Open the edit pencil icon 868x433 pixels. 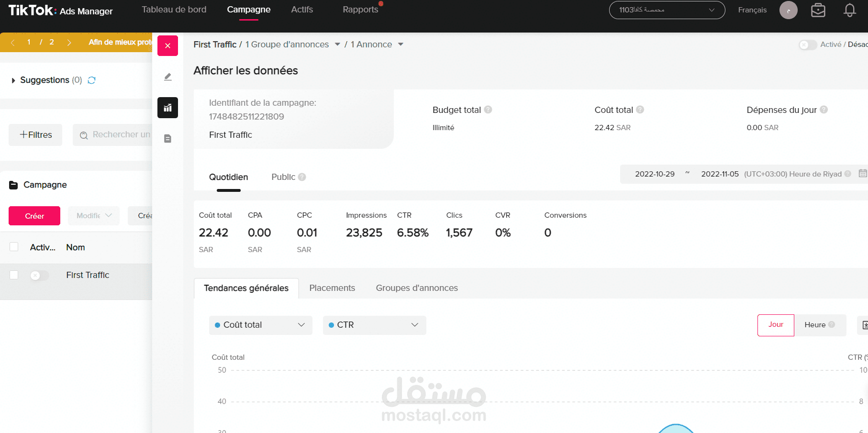pyautogui.click(x=167, y=77)
